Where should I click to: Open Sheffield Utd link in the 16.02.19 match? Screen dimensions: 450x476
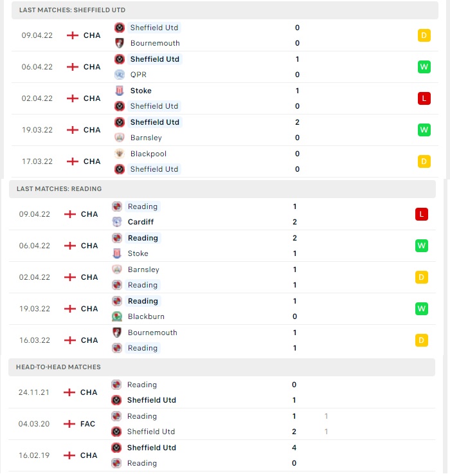point(152,448)
